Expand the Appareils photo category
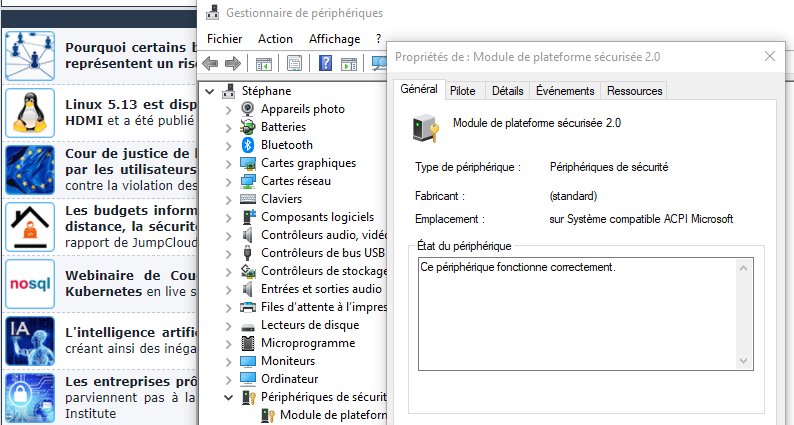The height and width of the screenshot is (425, 794). tap(229, 109)
